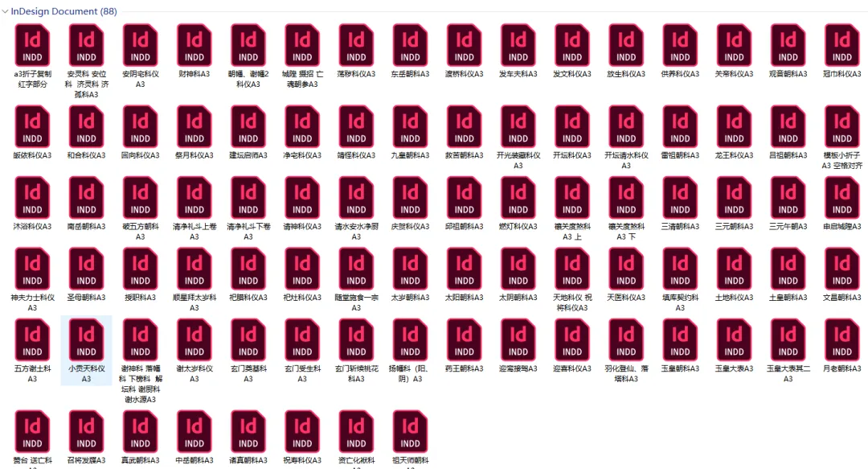This screenshot has height=469, width=868.
Task: Select the 太阴朝科A3 document icon
Action: click(x=518, y=269)
